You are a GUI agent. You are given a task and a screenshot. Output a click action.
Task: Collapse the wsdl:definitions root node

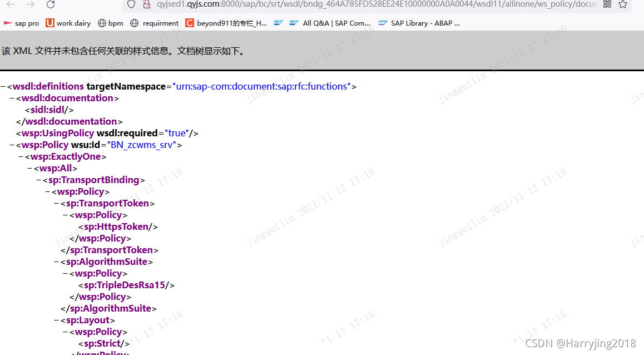tap(3, 87)
